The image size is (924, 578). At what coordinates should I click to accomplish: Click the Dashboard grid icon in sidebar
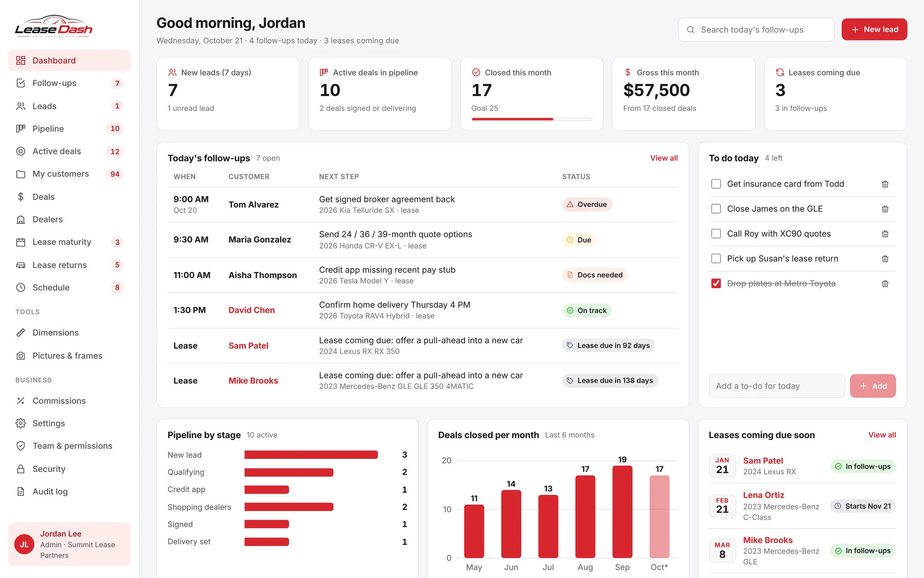(x=21, y=60)
